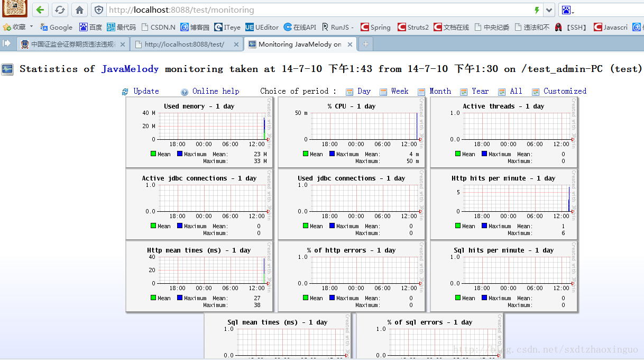The image size is (644, 360).
Task: Open the address bar history dropdown arrow
Action: click(549, 10)
